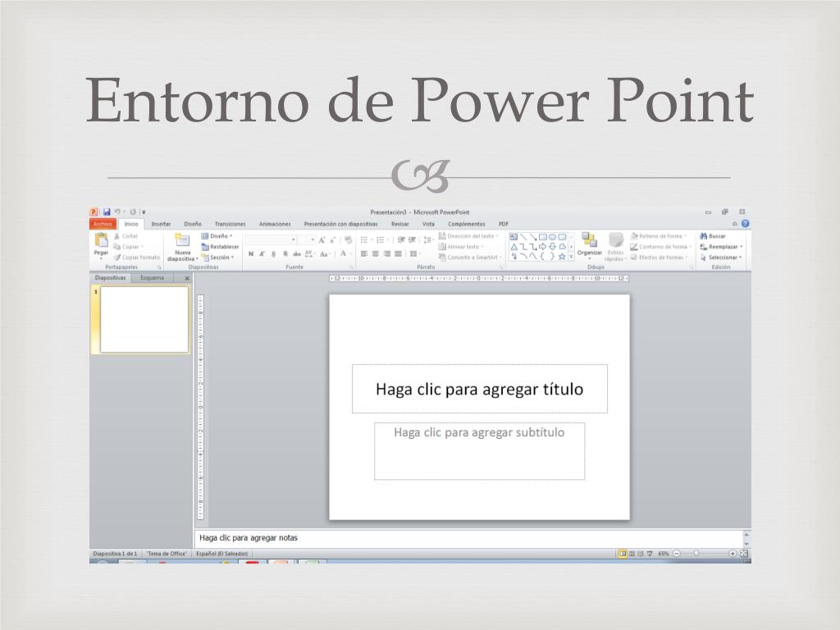Select the star shape in gallery
Image resolution: width=840 pixels, height=630 pixels.
pyautogui.click(x=562, y=257)
